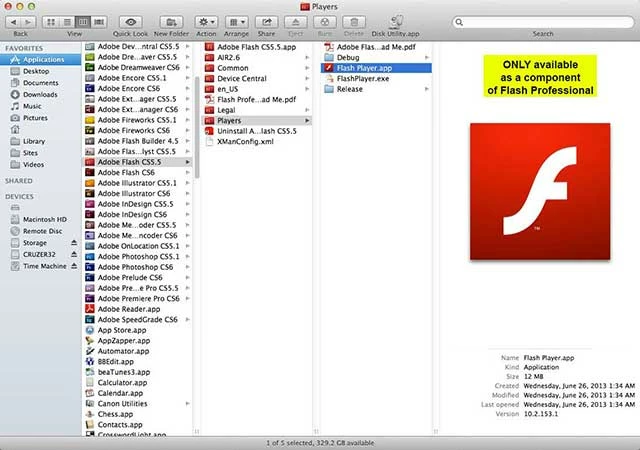
Task: Select Applications in Favorites sidebar
Action: (x=40, y=60)
